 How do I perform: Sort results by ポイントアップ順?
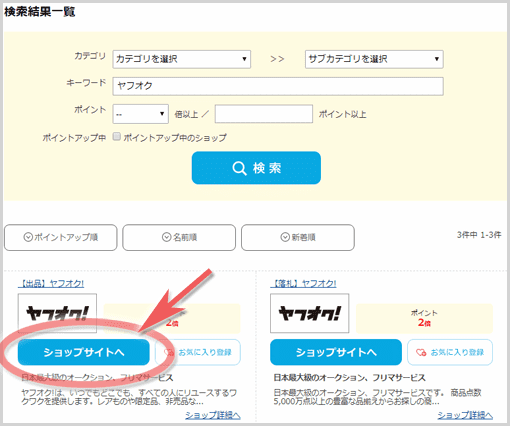coord(61,237)
